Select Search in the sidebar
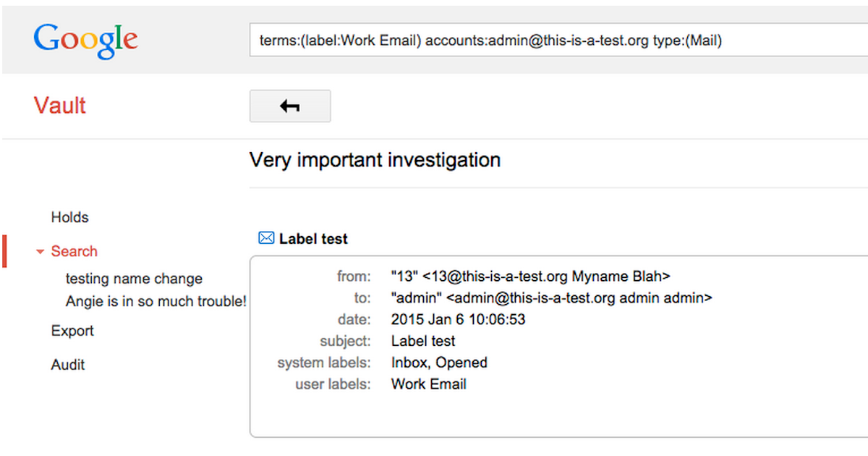868x456 pixels. click(x=74, y=251)
